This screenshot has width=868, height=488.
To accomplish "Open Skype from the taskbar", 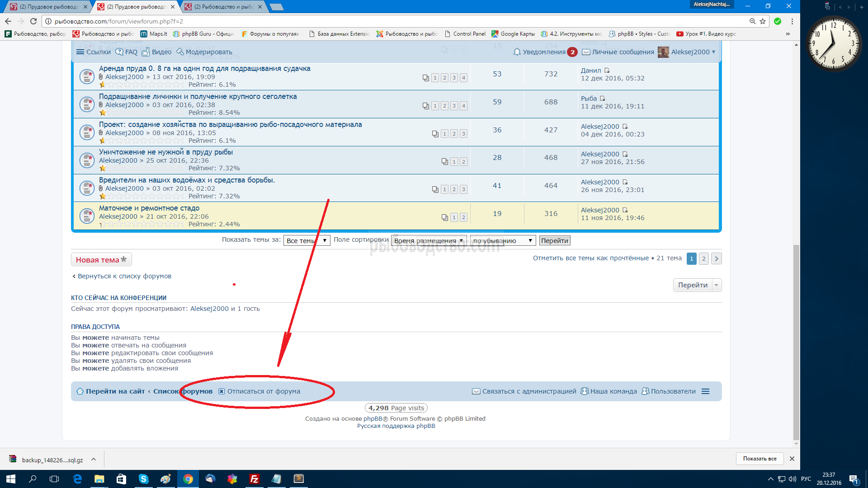I will click(144, 479).
